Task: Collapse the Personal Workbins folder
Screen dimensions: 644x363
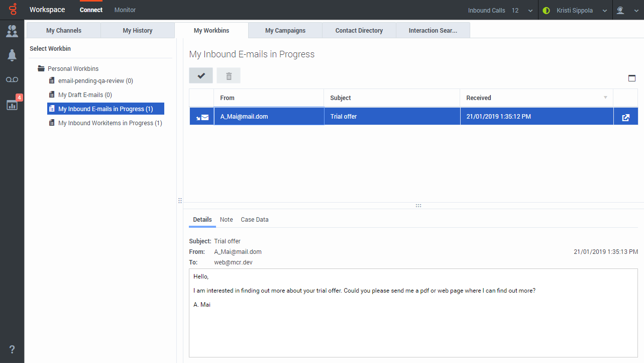Action: coord(41,69)
